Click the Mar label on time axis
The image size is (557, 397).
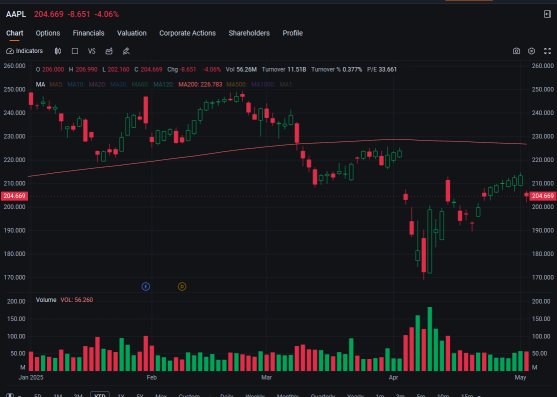tap(266, 377)
